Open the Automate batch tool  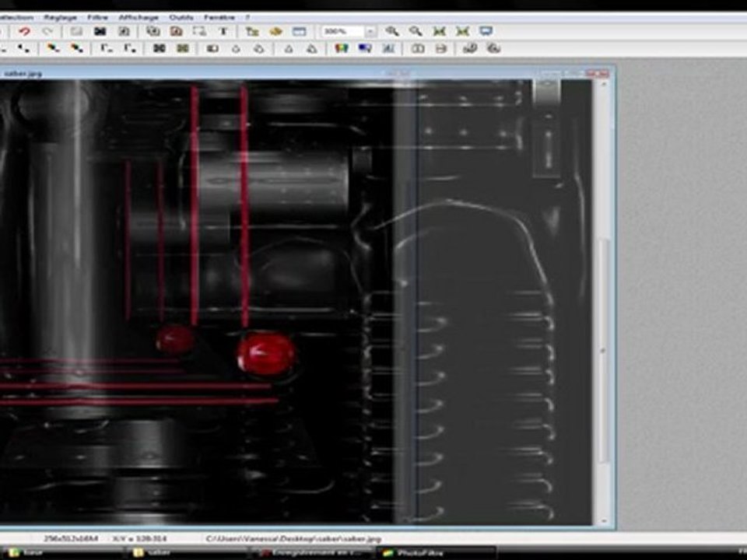pos(275,31)
